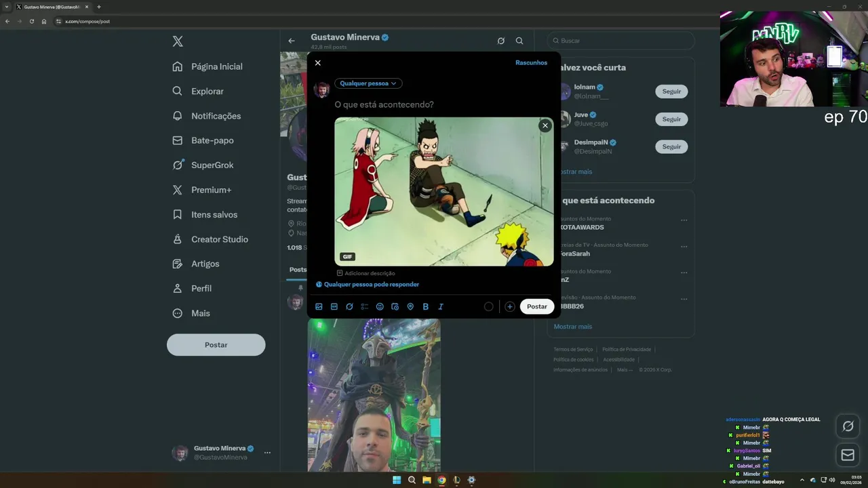Click Mostrar mais under suggested accounts
The width and height of the screenshot is (868, 488).
click(574, 171)
